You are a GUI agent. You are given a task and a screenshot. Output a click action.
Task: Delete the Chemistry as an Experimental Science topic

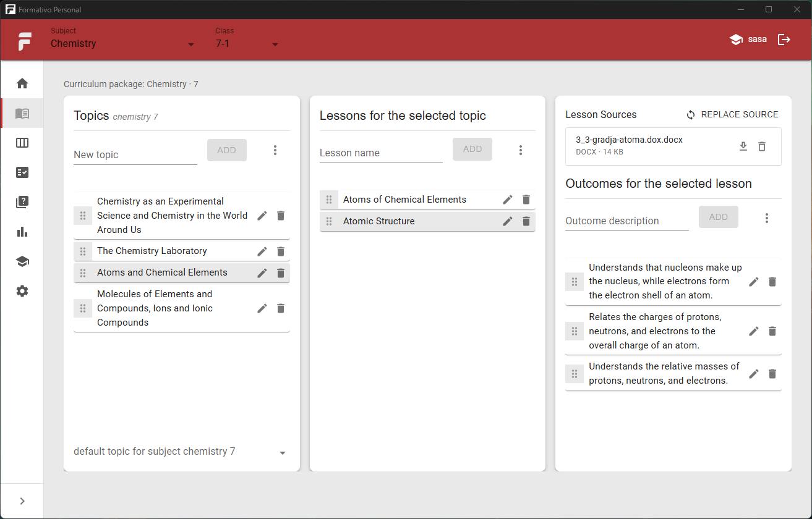tap(281, 216)
